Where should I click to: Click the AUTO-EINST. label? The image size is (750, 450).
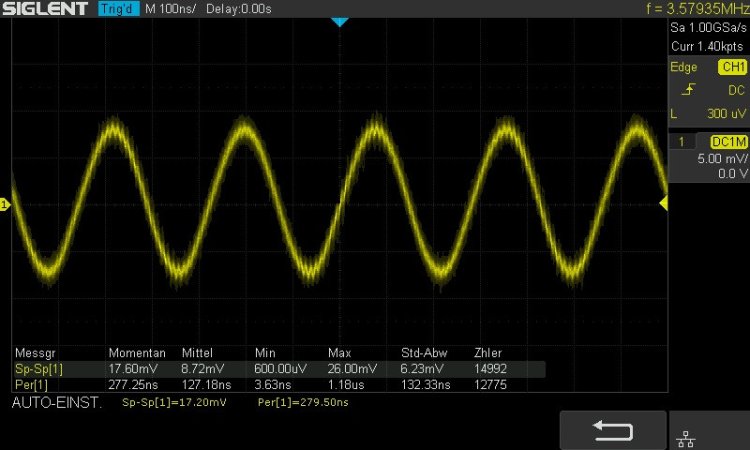pos(56,402)
